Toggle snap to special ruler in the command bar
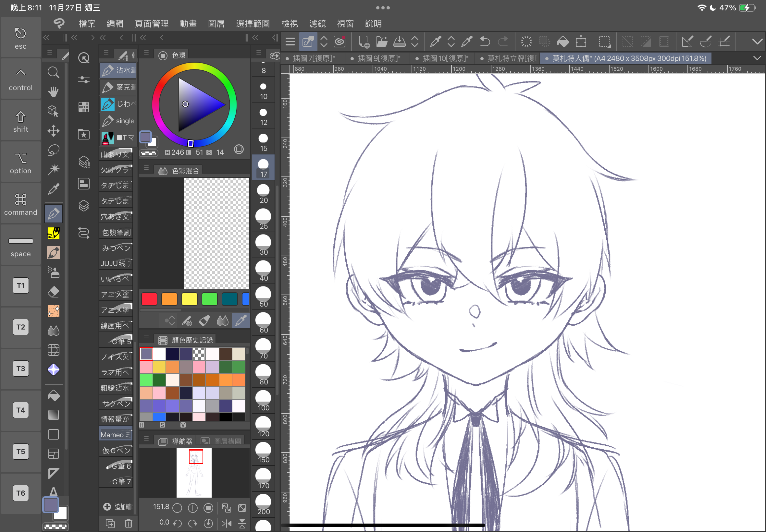Screen dimensions: 766x532 [706, 42]
